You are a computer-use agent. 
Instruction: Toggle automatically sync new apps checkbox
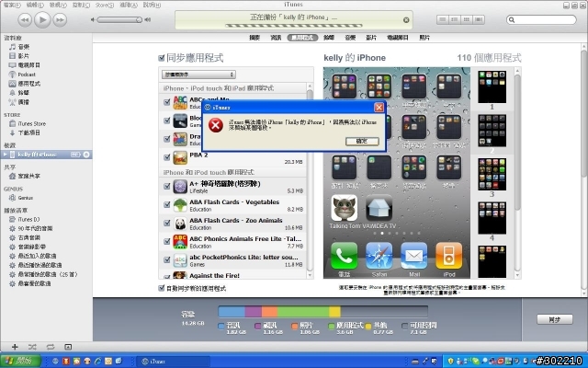(x=162, y=288)
